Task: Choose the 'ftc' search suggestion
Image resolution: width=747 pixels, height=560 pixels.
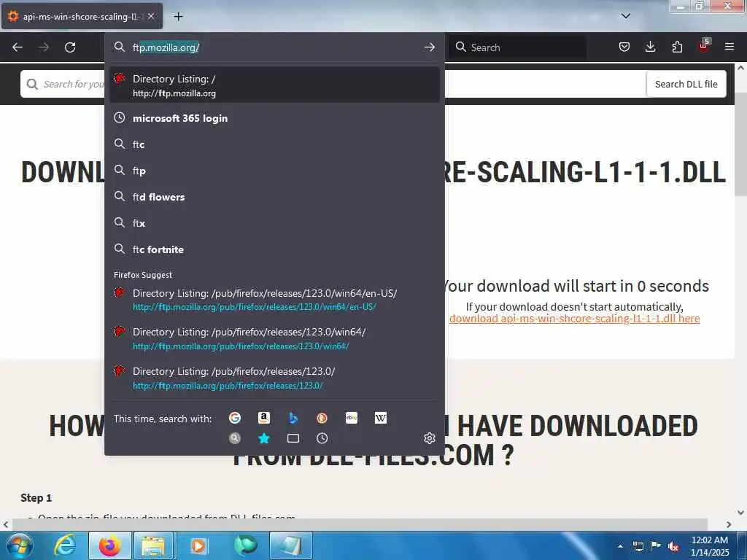Action: coord(275,144)
